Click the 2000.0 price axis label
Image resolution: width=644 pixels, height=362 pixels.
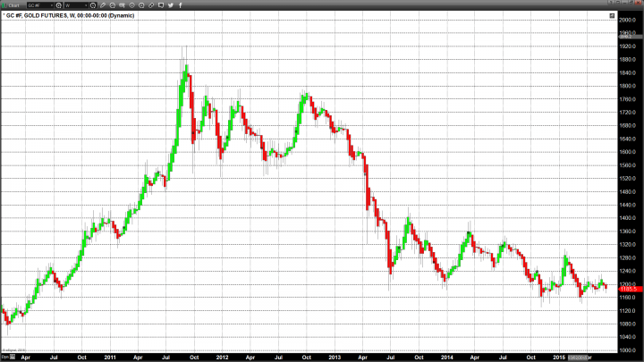628,20
